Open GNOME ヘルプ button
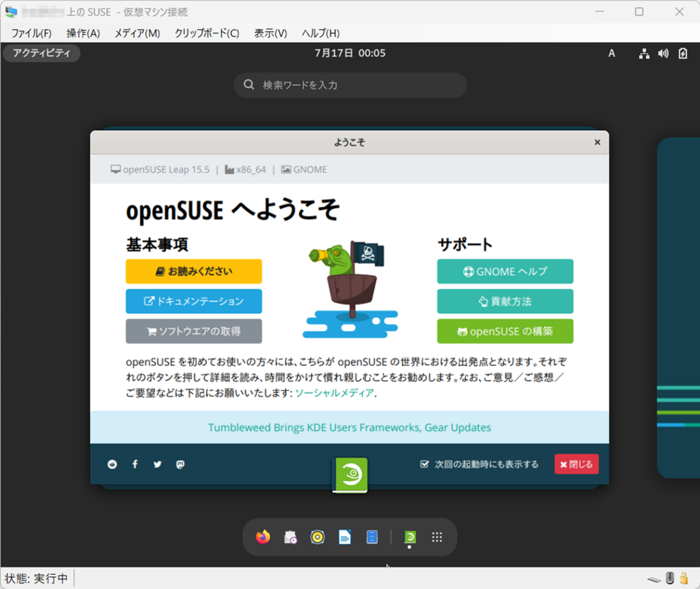This screenshot has width=700, height=589. (x=505, y=271)
